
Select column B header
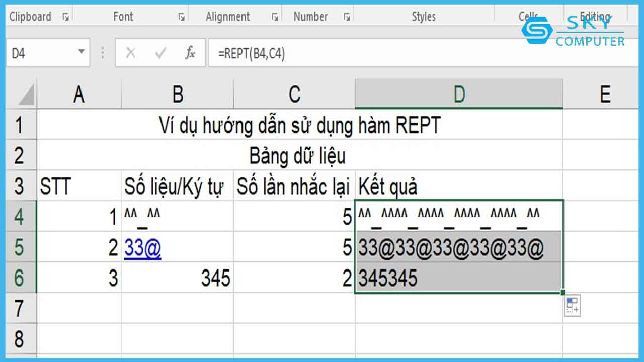(178, 95)
